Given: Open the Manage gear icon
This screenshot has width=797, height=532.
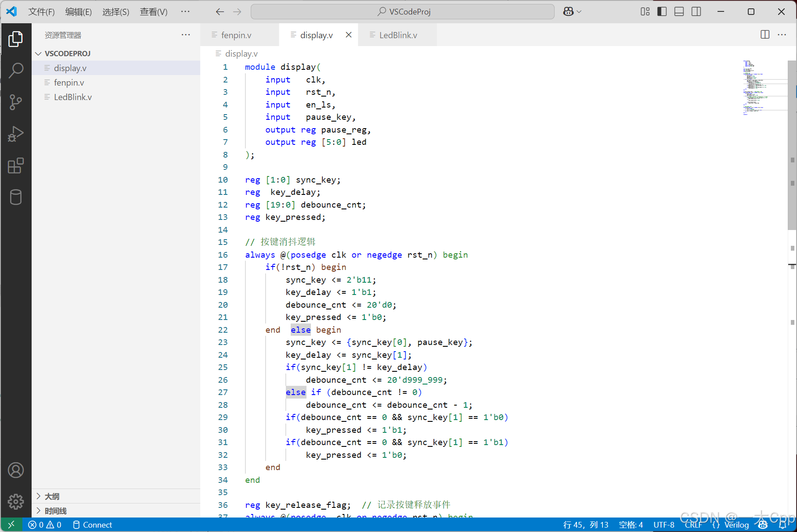Looking at the screenshot, I should pos(16,501).
